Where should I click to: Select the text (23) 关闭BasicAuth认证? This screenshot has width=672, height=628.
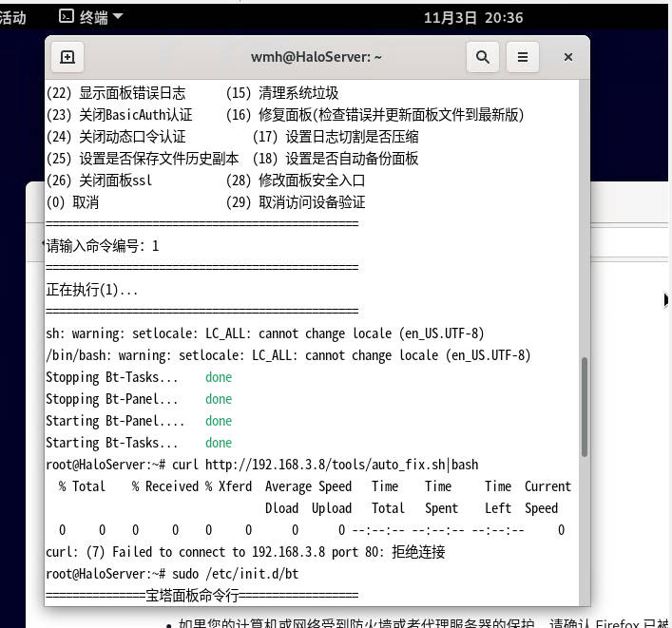point(119,115)
